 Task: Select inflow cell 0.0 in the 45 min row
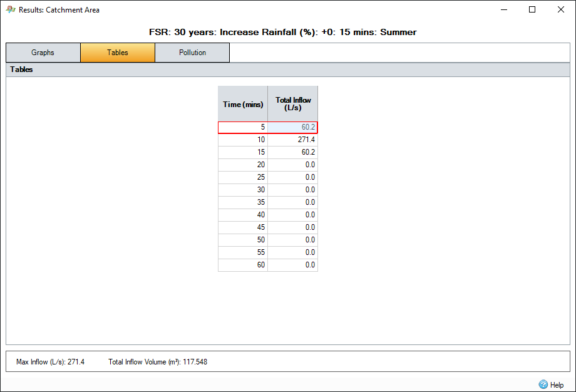(293, 227)
